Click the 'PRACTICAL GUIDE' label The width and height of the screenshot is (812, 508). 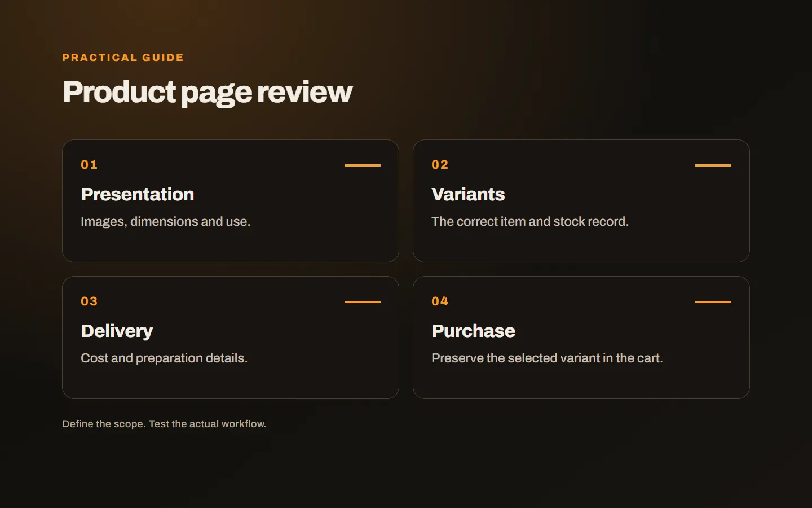(123, 58)
